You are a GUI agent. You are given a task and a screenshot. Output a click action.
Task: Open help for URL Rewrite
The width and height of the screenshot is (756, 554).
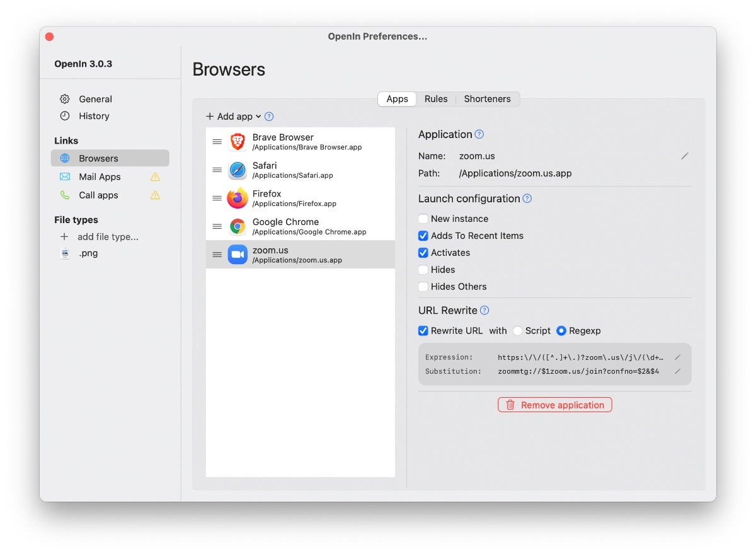tap(484, 311)
